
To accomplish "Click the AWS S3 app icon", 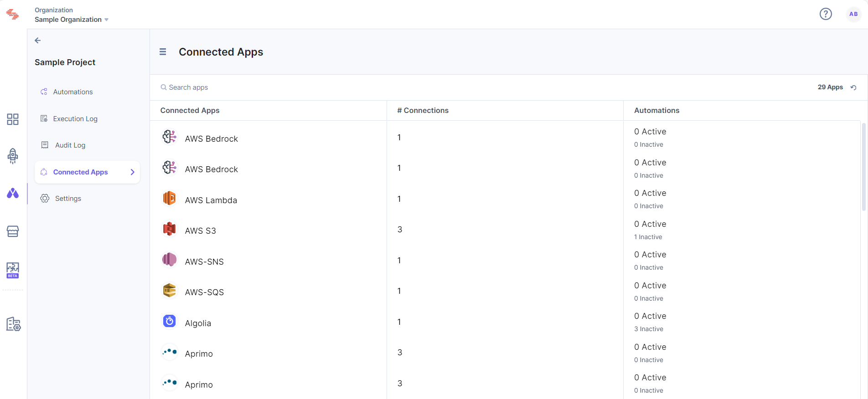I will [x=170, y=229].
